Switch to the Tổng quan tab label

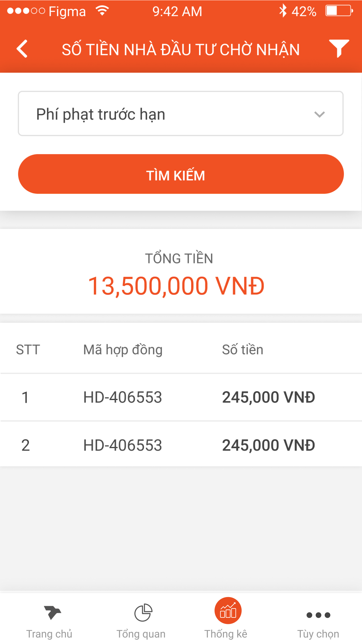(141, 634)
